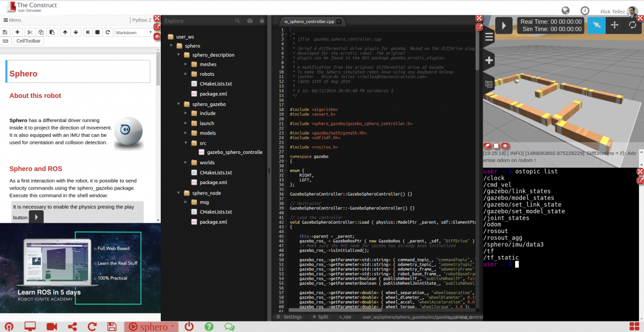
Task: Select the gazebo_sphero_controller.cpp editor tab
Action: point(309,21)
